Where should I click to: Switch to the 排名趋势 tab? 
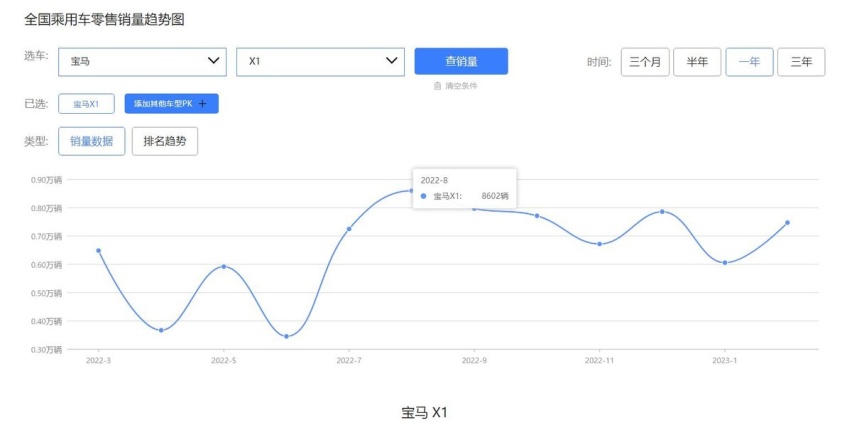(165, 141)
